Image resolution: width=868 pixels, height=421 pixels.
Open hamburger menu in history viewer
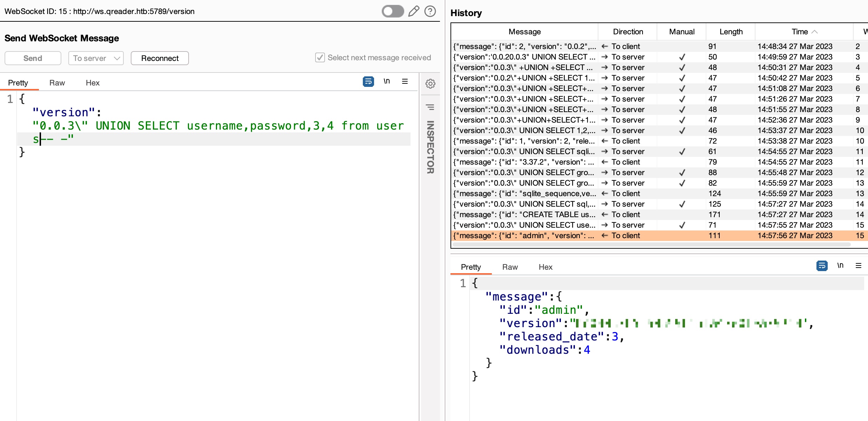point(859,266)
